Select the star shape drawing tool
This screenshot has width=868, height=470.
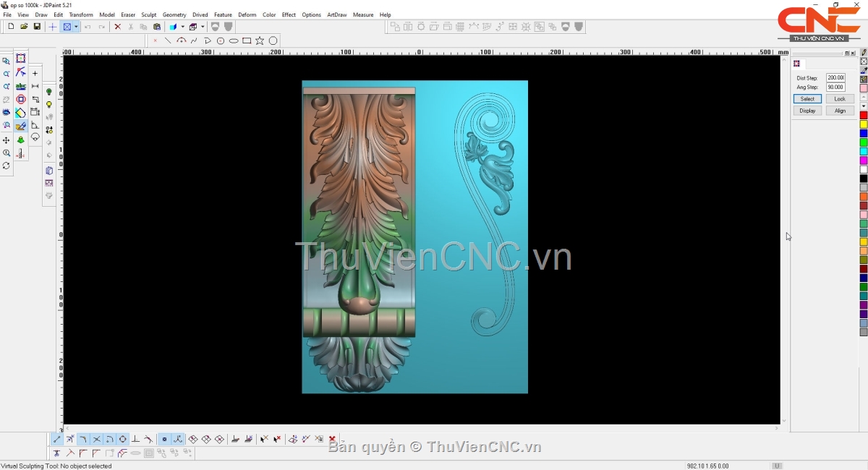(260, 41)
